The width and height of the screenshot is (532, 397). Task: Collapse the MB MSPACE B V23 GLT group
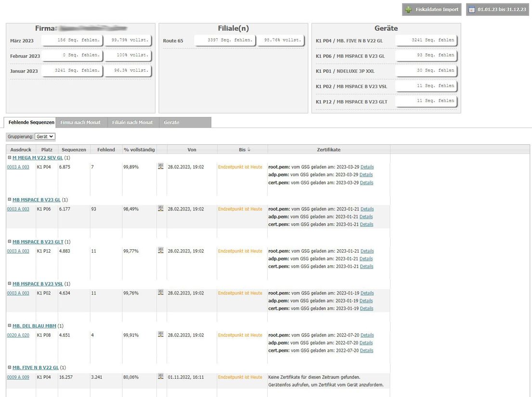pos(10,242)
